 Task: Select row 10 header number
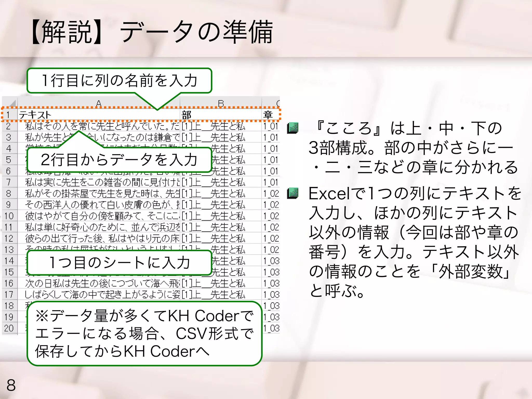[9, 216]
